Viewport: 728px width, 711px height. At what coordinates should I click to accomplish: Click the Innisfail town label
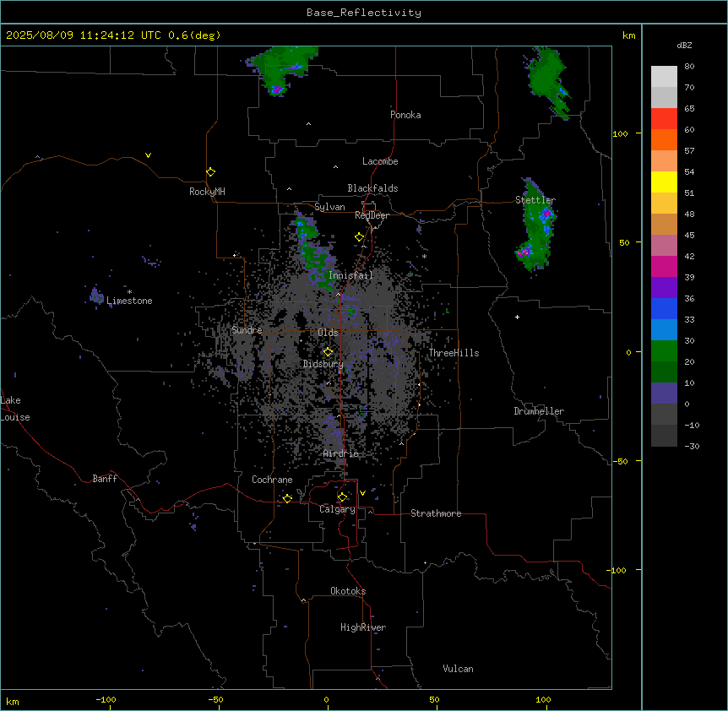[350, 275]
